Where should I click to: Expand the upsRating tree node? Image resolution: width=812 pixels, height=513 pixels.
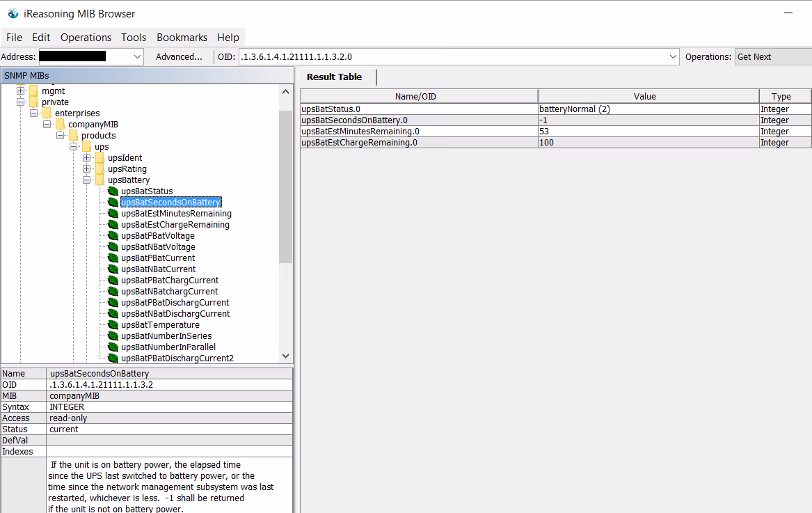point(87,169)
